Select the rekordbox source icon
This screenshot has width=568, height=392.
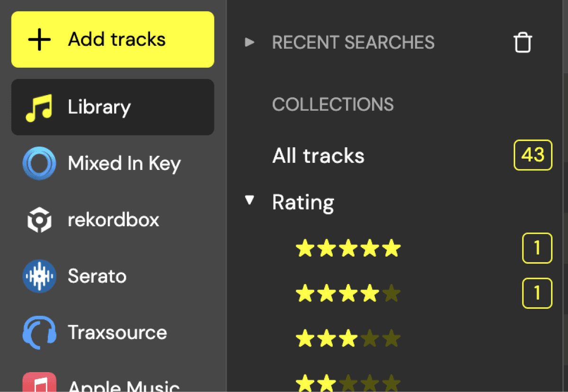click(x=39, y=220)
